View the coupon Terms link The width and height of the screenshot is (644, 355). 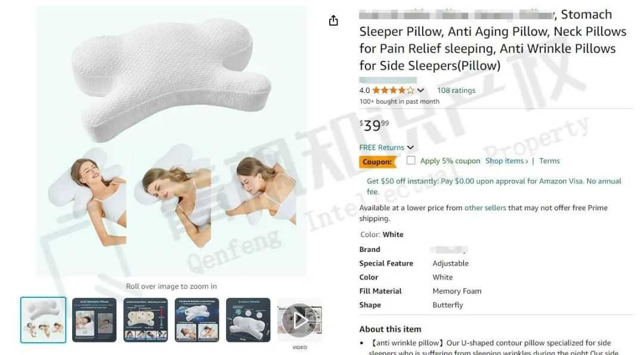point(549,161)
